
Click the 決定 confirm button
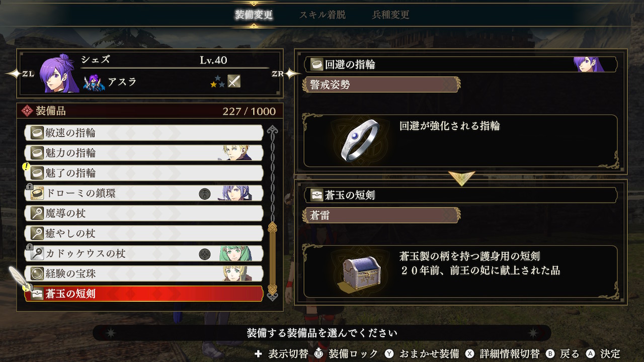pyautogui.click(x=603, y=353)
